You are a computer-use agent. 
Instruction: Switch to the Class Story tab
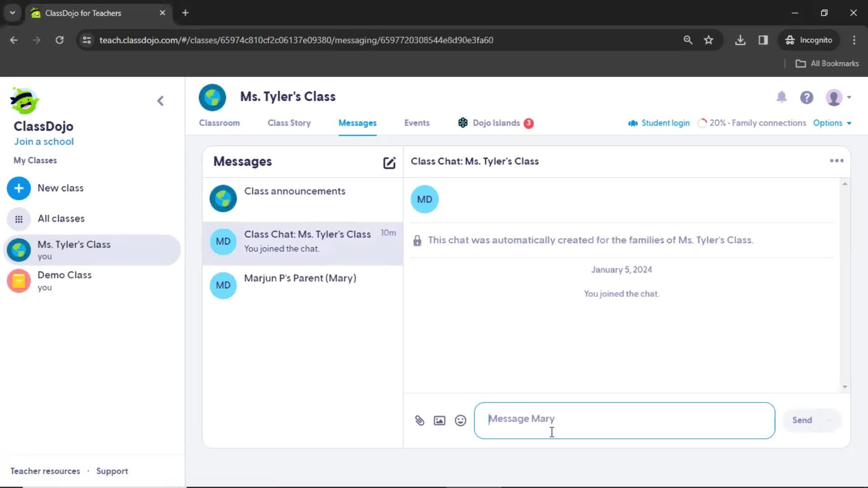(x=289, y=123)
